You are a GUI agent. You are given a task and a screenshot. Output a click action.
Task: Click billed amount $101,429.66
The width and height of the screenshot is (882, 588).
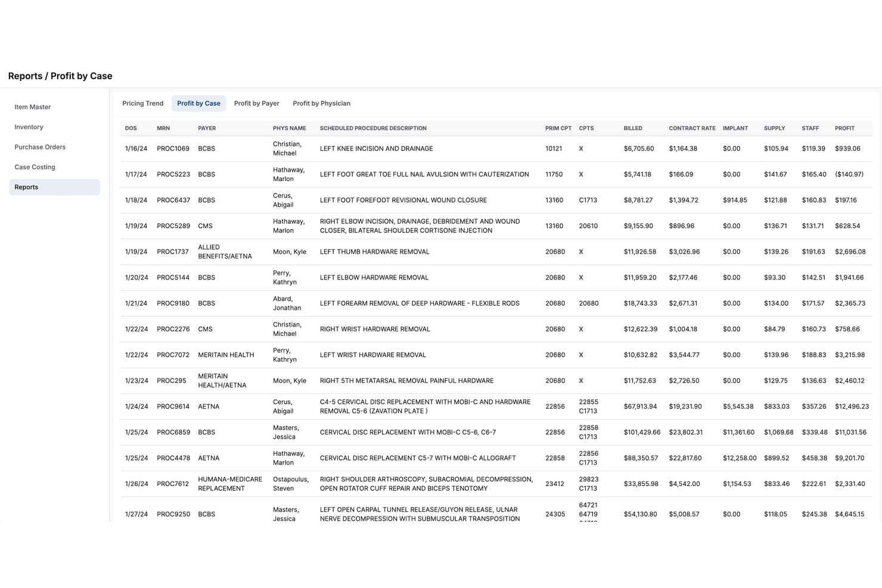[642, 433]
